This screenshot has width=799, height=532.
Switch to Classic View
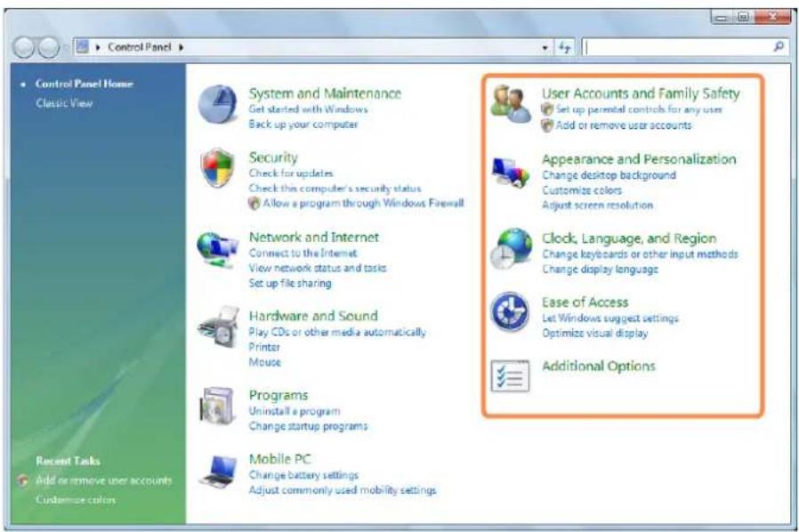click(64, 103)
